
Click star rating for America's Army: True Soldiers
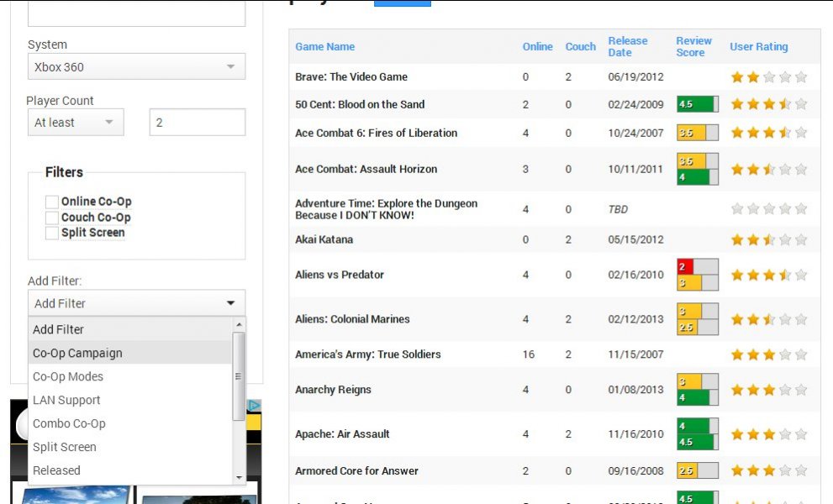pos(768,355)
